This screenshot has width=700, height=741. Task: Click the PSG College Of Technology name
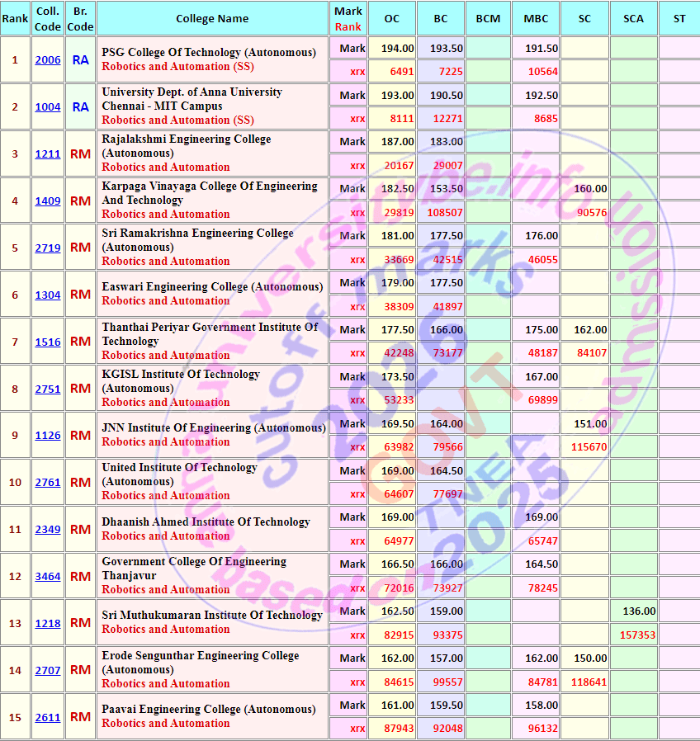(x=209, y=52)
